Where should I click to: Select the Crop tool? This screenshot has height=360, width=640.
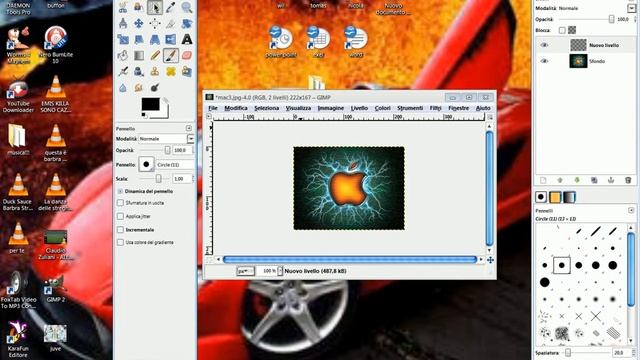[x=171, y=23]
